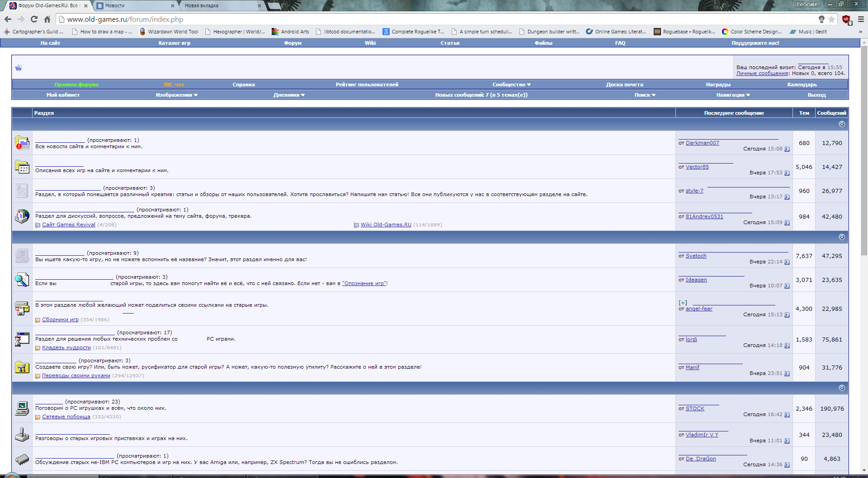Click the uBlock Origin extension icon
This screenshot has width=868, height=478.
pos(845,20)
